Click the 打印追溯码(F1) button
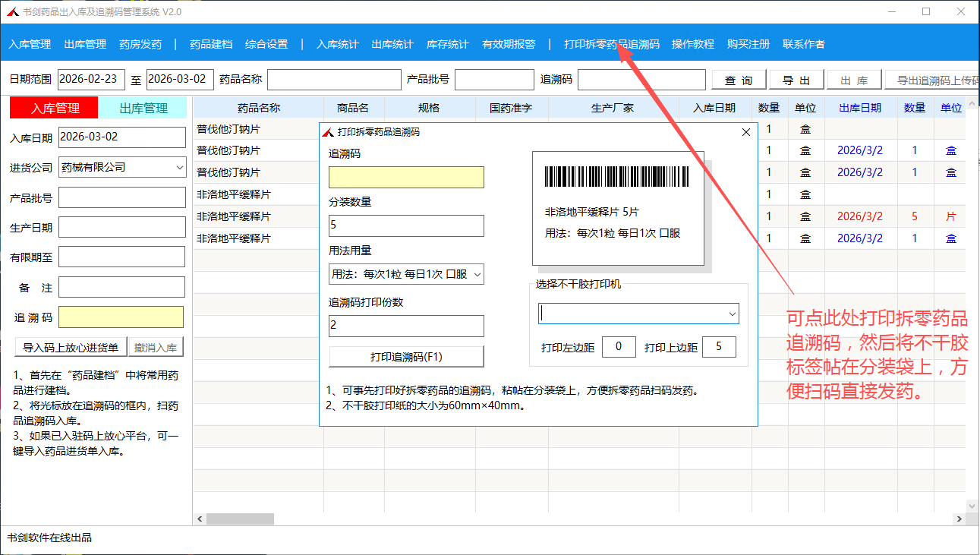The height and width of the screenshot is (555, 980). (406, 357)
